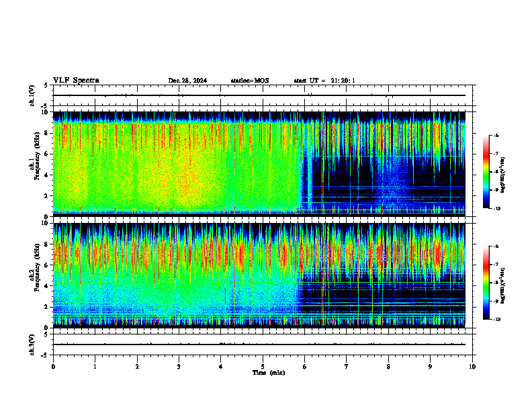Click the time axis tick label '8'

click(x=388, y=367)
